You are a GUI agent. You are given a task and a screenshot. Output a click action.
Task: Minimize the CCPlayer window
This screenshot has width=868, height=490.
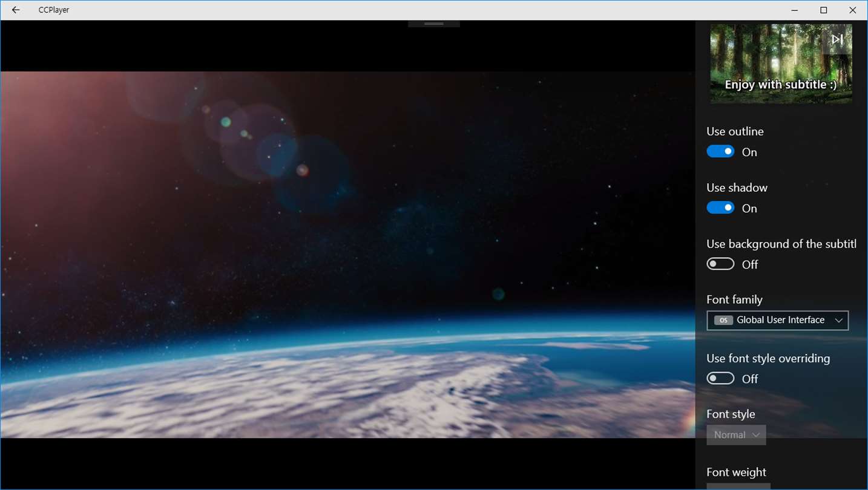(795, 10)
